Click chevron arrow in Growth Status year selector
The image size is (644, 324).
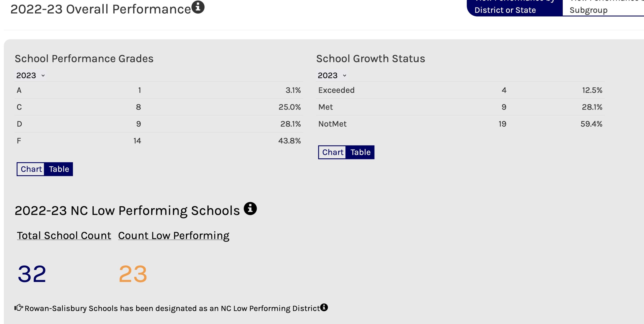click(345, 76)
